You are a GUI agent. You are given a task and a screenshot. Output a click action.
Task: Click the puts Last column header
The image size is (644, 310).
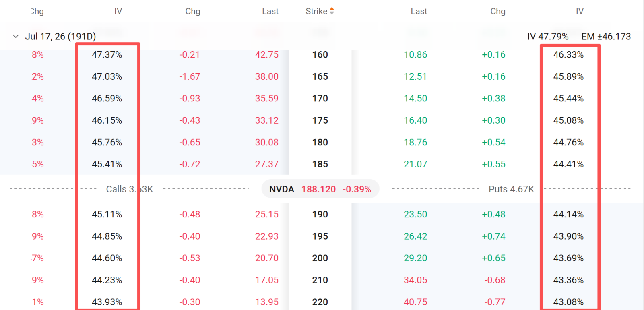(x=419, y=11)
